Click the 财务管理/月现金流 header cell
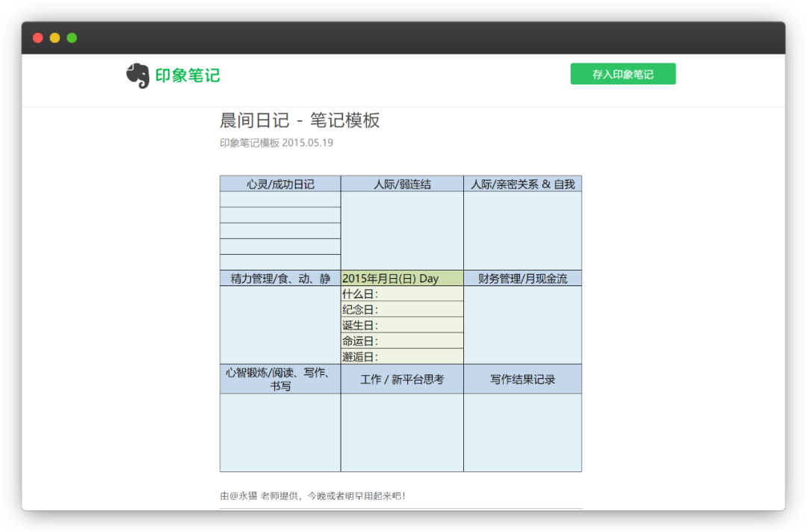The image size is (807, 532). click(522, 277)
